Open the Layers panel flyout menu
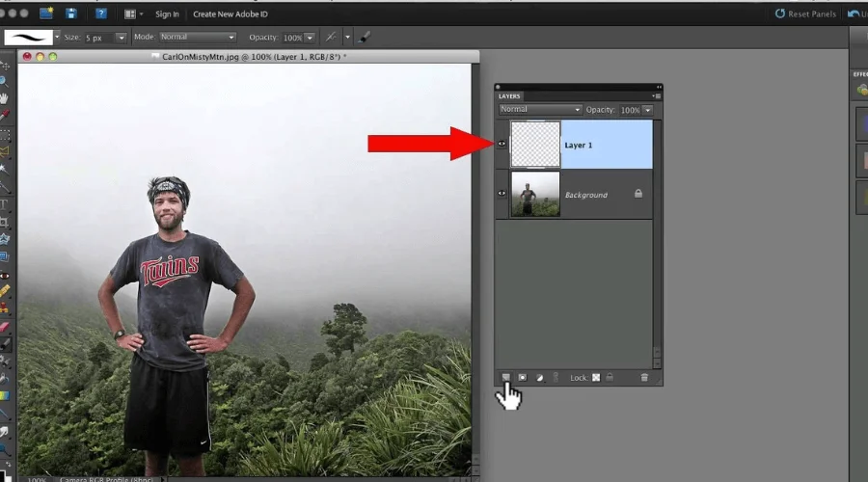The image size is (868, 482). click(657, 96)
